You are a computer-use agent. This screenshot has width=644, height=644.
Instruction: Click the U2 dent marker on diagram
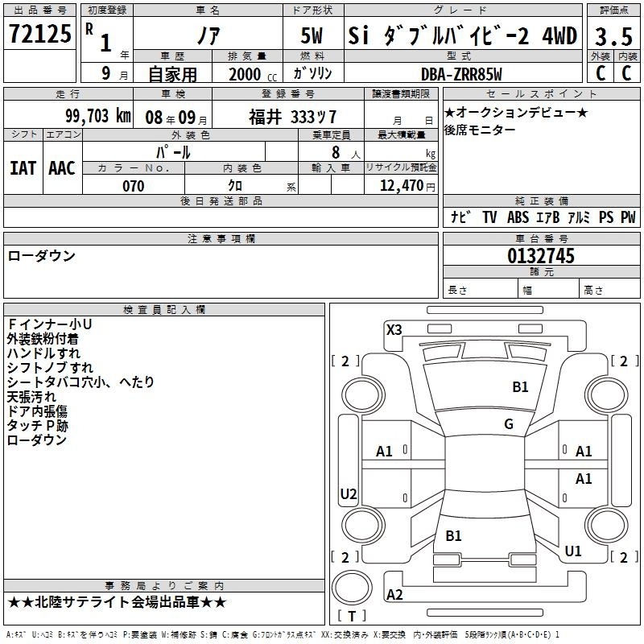349,493
